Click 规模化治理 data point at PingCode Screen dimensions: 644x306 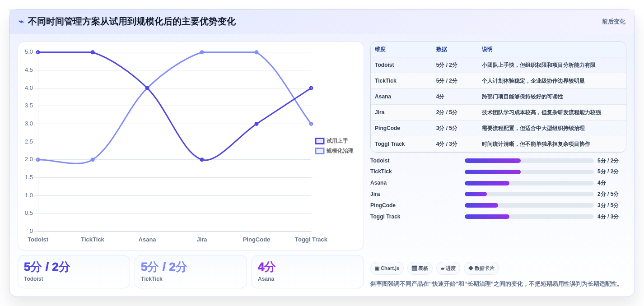pyautogui.click(x=257, y=52)
